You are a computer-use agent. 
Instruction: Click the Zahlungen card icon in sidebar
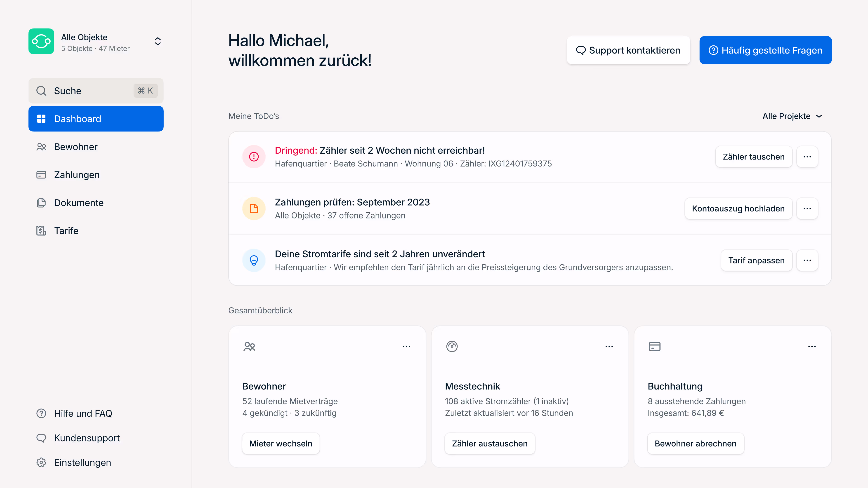click(41, 175)
